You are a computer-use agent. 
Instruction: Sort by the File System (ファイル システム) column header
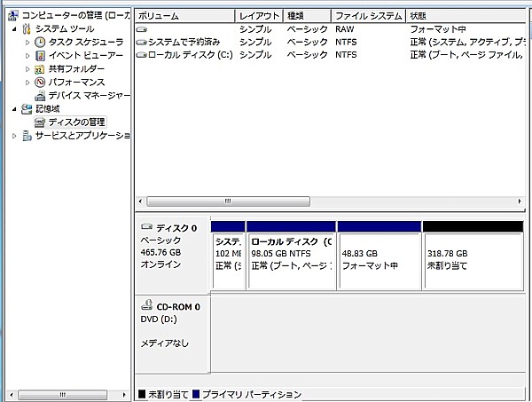tap(368, 16)
